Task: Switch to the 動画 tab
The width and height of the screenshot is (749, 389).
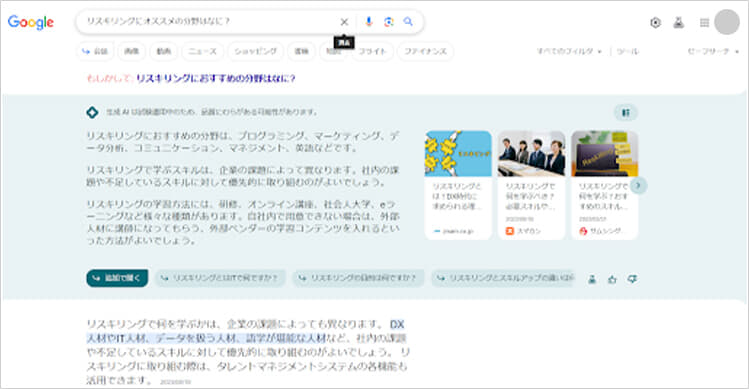Action: (x=163, y=51)
